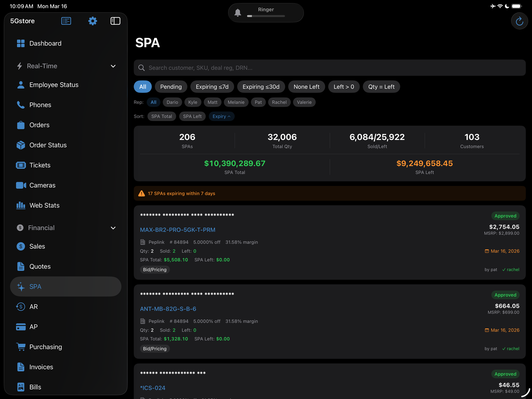532x399 pixels.
Task: Refresh the SPA page
Action: coord(519,21)
